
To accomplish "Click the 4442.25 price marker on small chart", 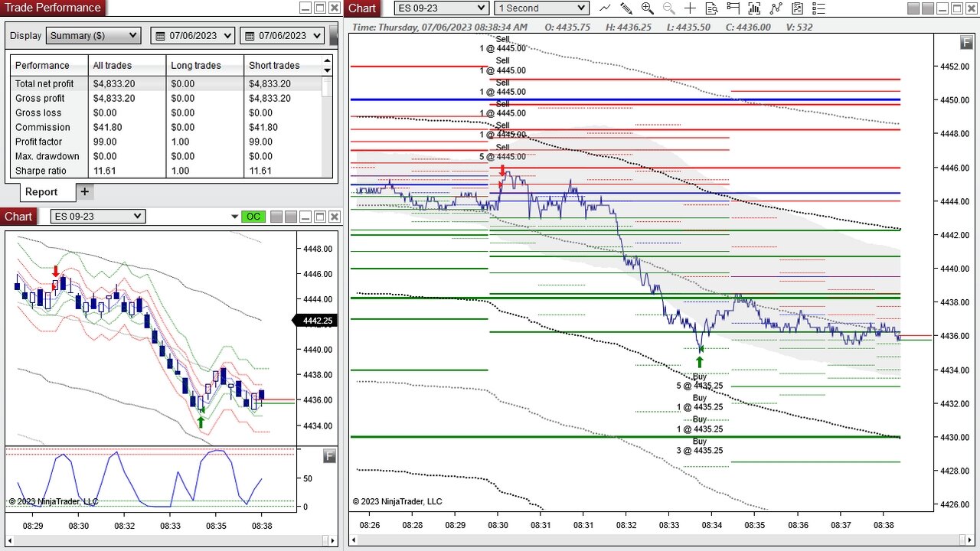I will [315, 321].
